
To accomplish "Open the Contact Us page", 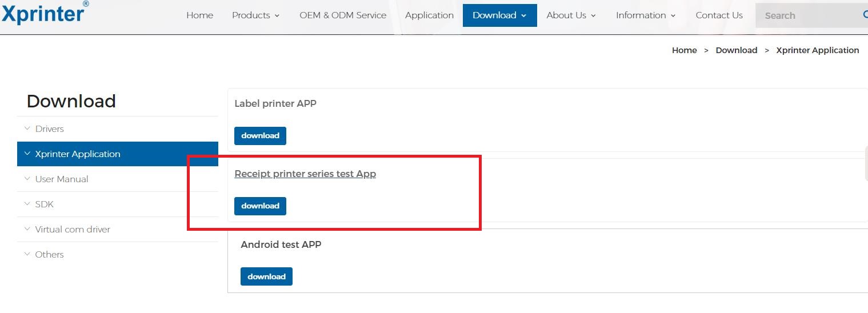I will pos(719,15).
